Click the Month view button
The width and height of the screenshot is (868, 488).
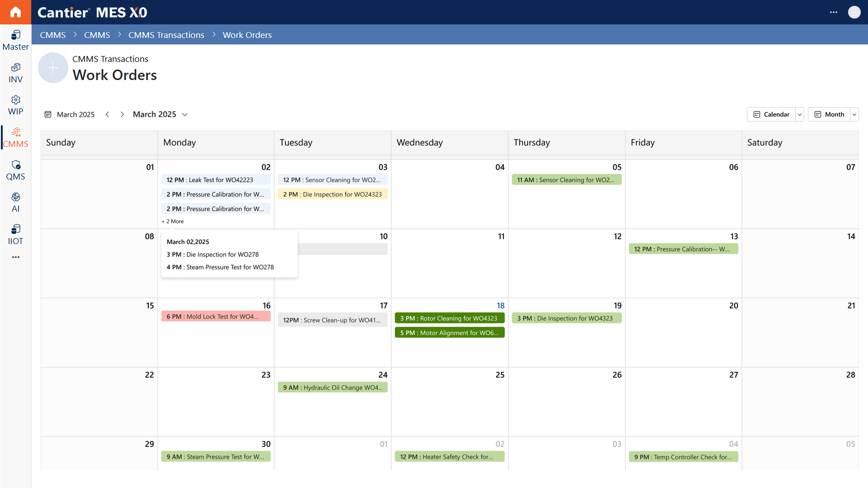click(829, 114)
